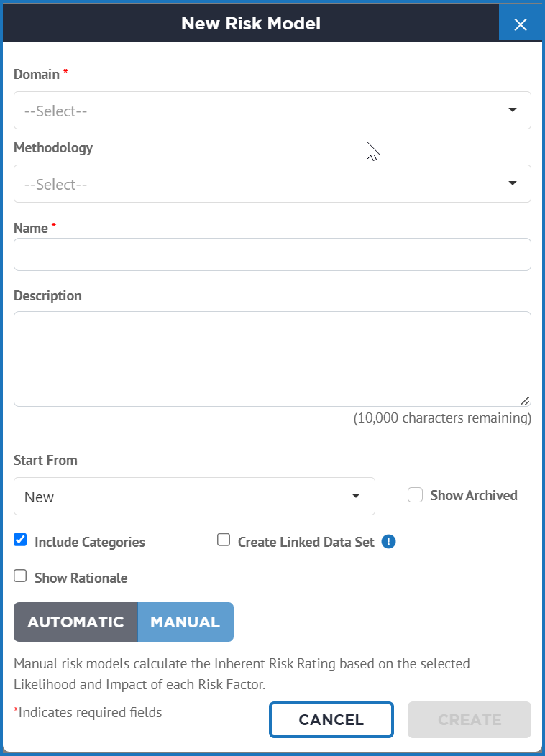The width and height of the screenshot is (545, 756).
Task: Click the Start From dropdown arrow
Action: click(x=356, y=496)
